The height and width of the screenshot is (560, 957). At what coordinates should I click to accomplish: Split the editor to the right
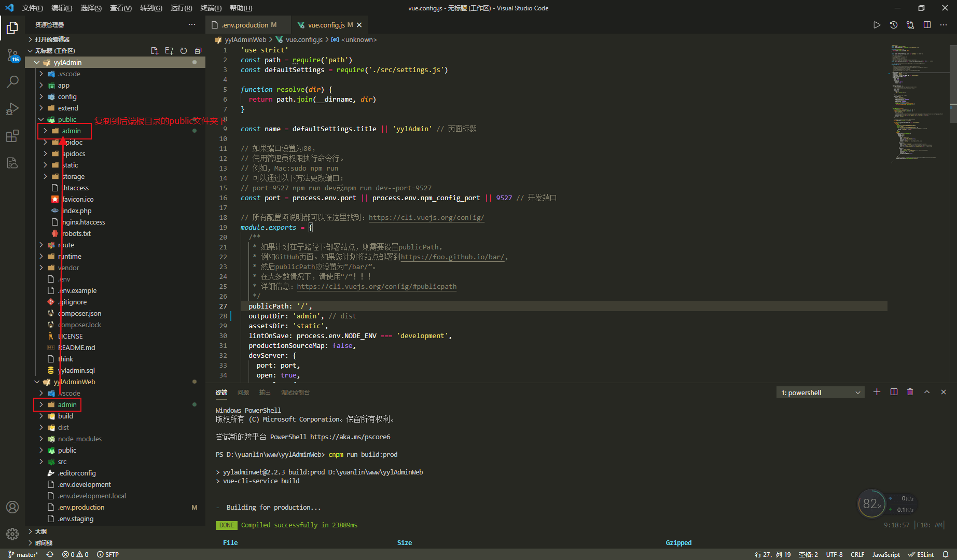point(927,25)
